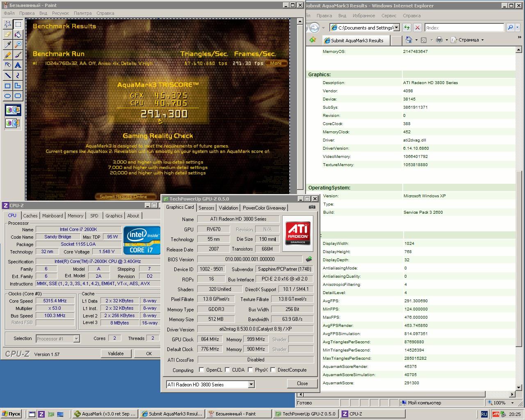Open the search provider dropdown arrow in IE
Viewport: 525px width, 420px height.
coord(518,27)
